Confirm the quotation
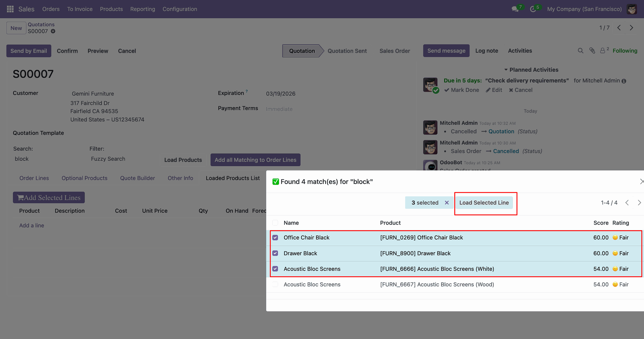 [x=67, y=51]
